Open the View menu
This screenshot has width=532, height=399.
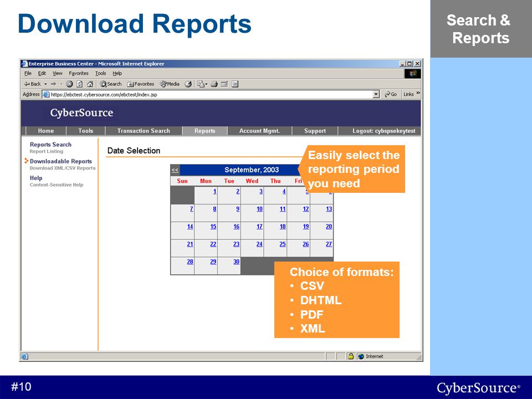coord(57,73)
